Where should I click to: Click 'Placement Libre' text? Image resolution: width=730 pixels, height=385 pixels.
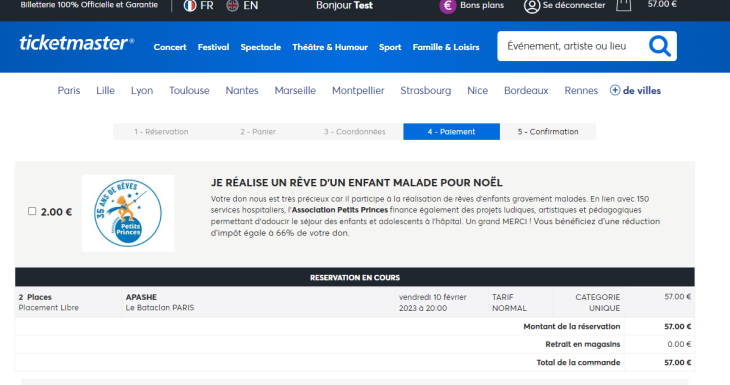tap(48, 308)
